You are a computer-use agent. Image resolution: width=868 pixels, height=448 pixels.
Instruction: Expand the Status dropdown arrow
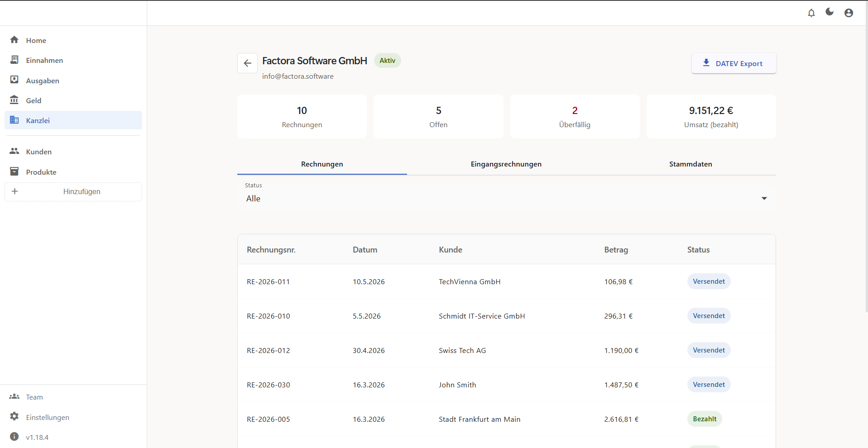point(764,199)
